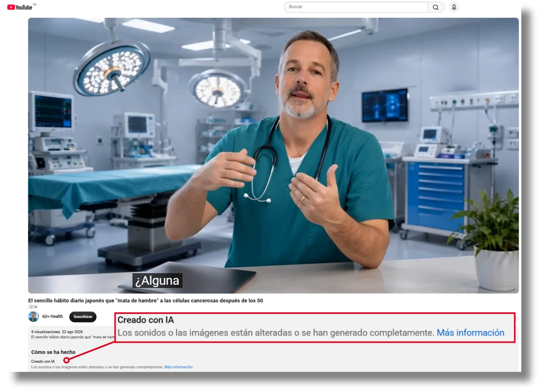
Task: Click the small Creado con IA label
Action: tap(43, 362)
